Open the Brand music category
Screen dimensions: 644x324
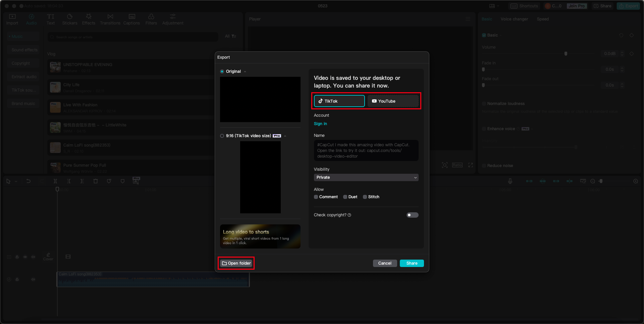[x=23, y=104]
